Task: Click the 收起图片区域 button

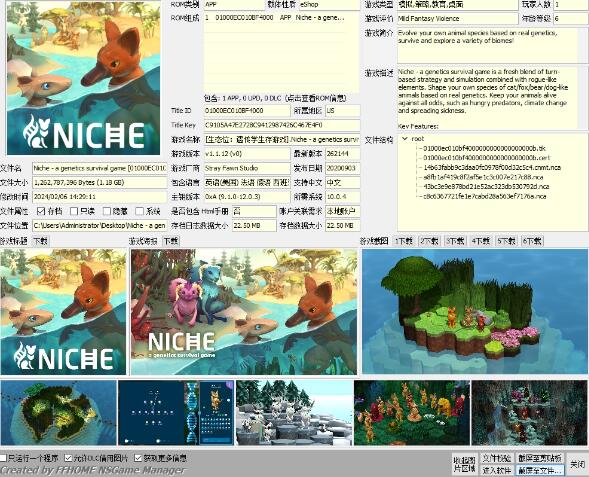Action: point(465,464)
